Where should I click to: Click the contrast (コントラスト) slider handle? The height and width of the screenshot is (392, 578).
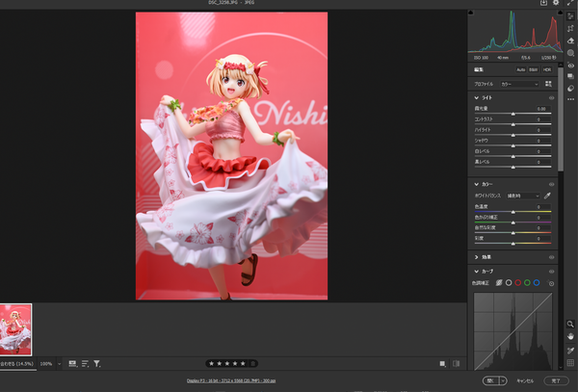pyautogui.click(x=513, y=125)
